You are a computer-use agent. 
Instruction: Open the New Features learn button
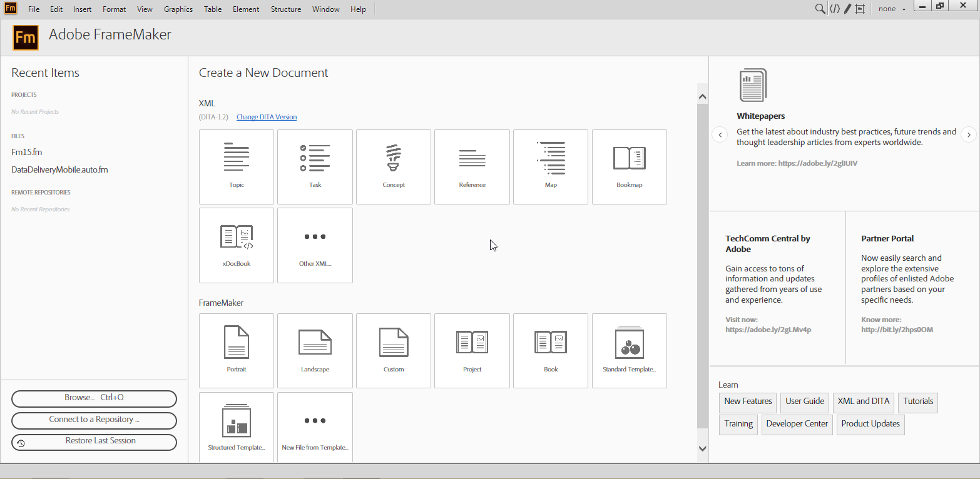pyautogui.click(x=748, y=402)
